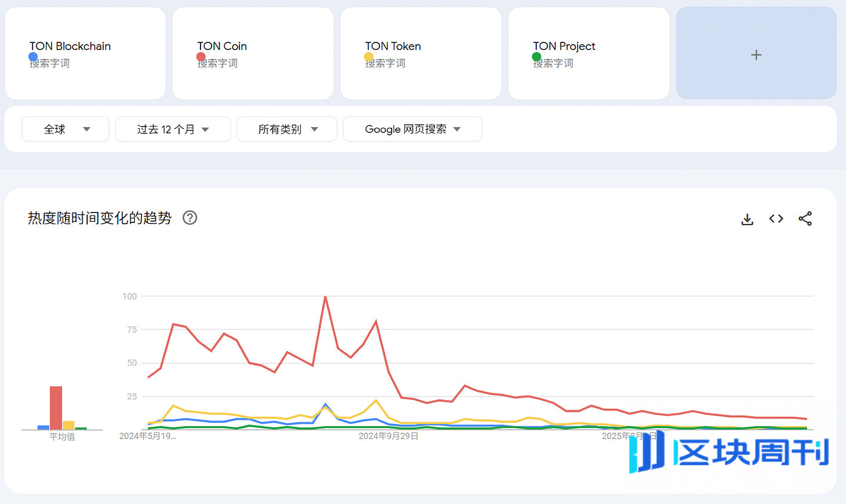Open the 所有类别 category dropdown
846x504 pixels.
coord(287,129)
